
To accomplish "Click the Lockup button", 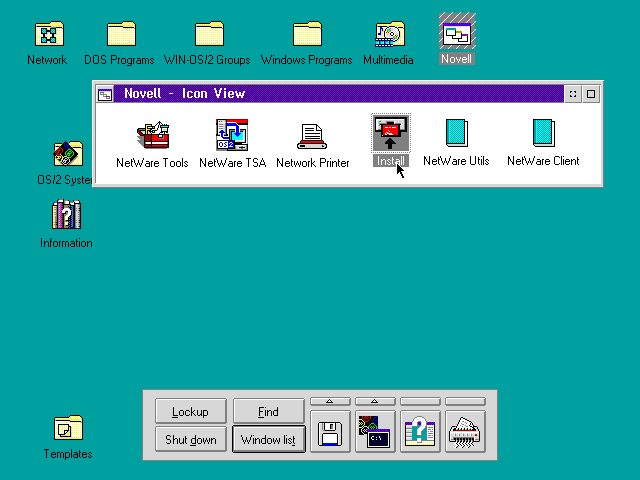I will coord(191,411).
